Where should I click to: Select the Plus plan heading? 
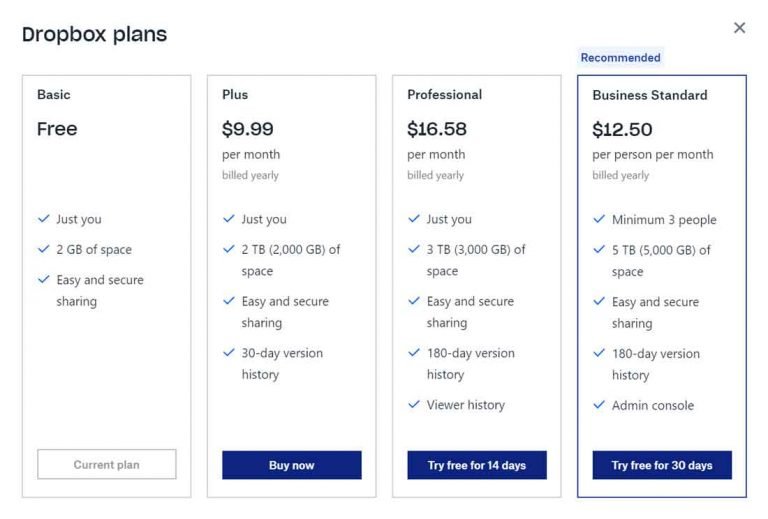[235, 94]
